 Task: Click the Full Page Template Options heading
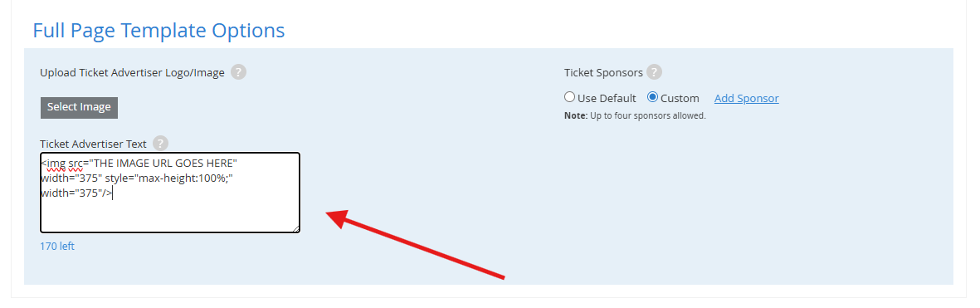pyautogui.click(x=158, y=30)
